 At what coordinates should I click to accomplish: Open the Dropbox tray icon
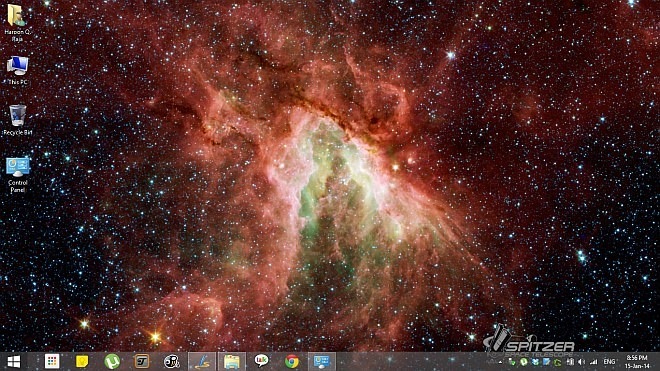tap(535, 362)
